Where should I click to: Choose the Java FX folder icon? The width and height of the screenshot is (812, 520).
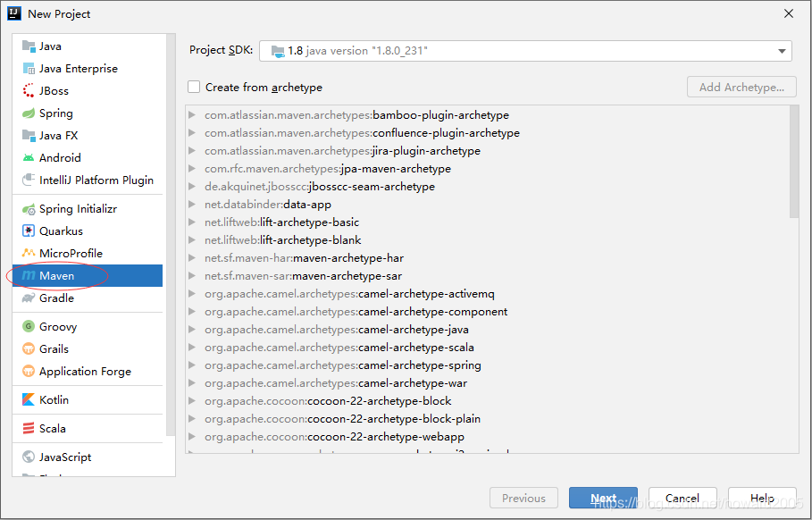(x=29, y=135)
